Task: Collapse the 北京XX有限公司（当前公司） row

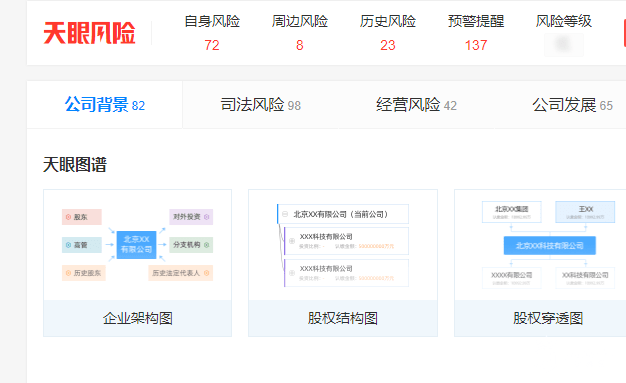Action: (285, 214)
